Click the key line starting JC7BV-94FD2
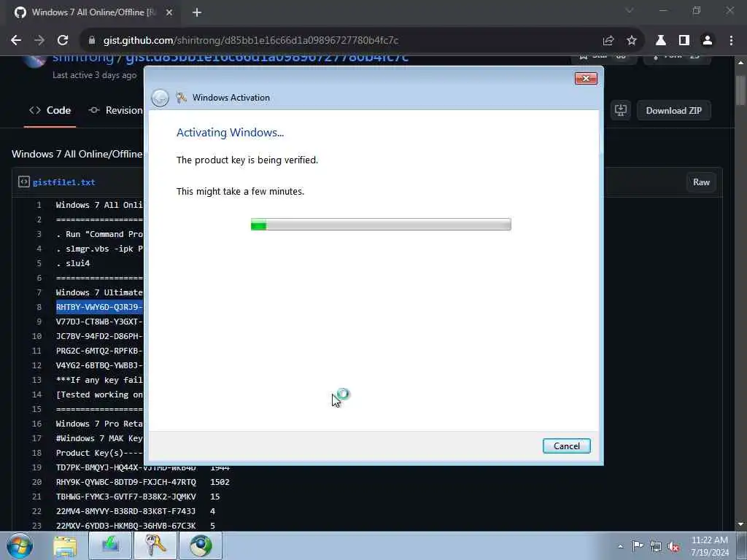The width and height of the screenshot is (747, 560). [x=99, y=336]
